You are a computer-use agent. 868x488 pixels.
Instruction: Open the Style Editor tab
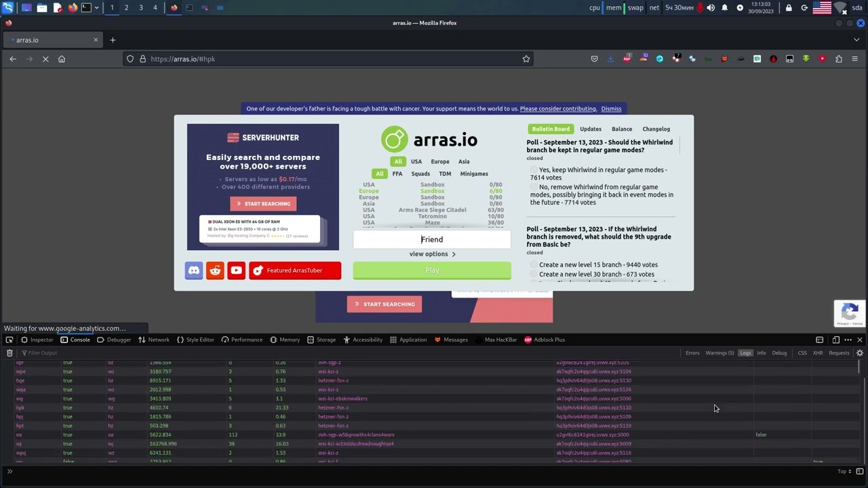(x=195, y=340)
